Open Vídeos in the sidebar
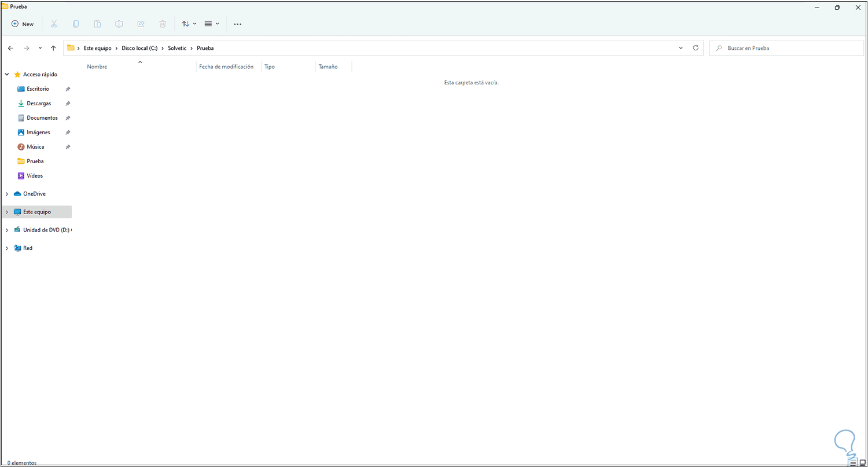868x467 pixels. pos(35,176)
